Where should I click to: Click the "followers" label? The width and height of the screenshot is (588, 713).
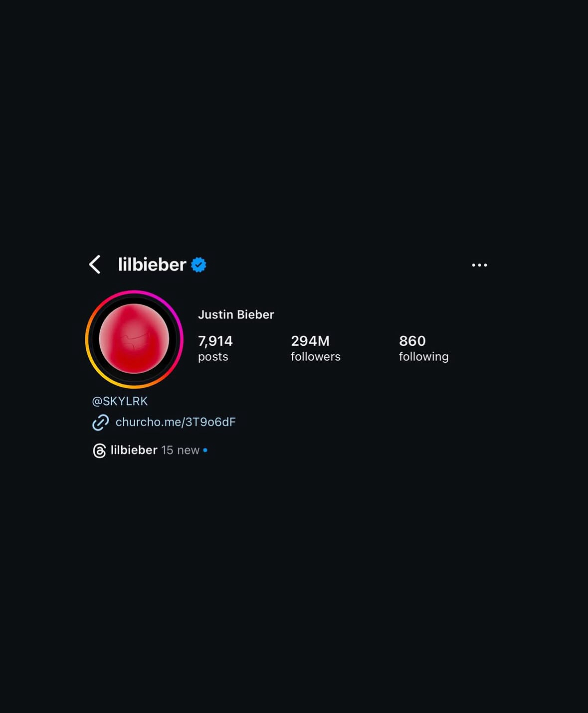[x=316, y=356]
